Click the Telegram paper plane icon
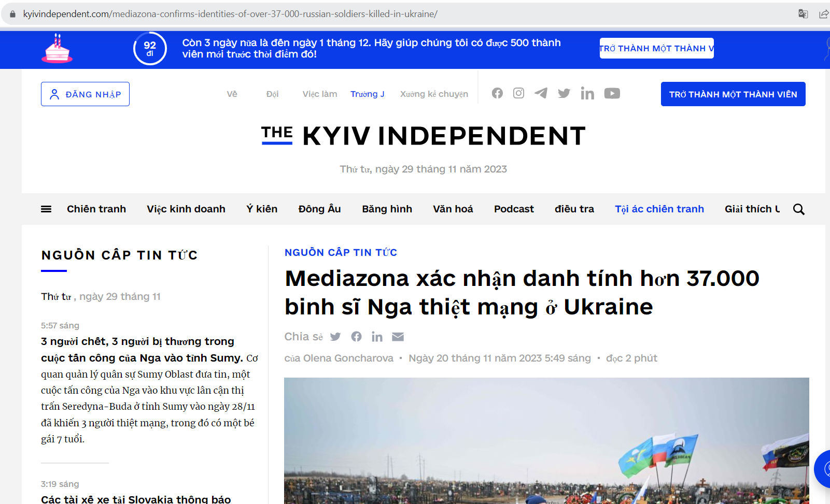The width and height of the screenshot is (830, 504). click(x=541, y=93)
